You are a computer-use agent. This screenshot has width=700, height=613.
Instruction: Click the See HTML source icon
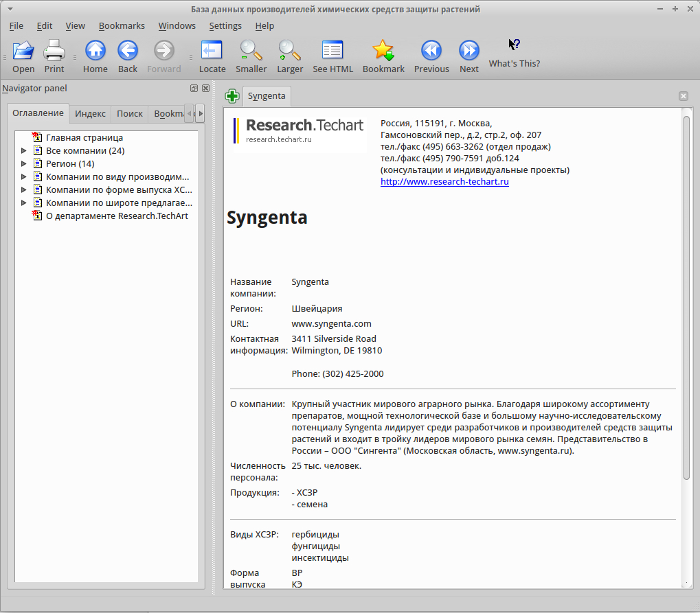click(x=332, y=50)
